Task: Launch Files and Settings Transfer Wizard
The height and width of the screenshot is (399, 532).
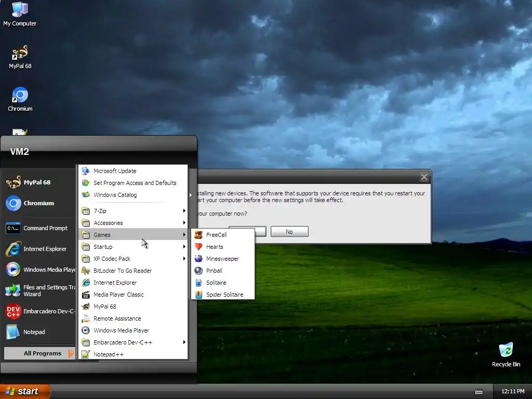Action: 39,290
